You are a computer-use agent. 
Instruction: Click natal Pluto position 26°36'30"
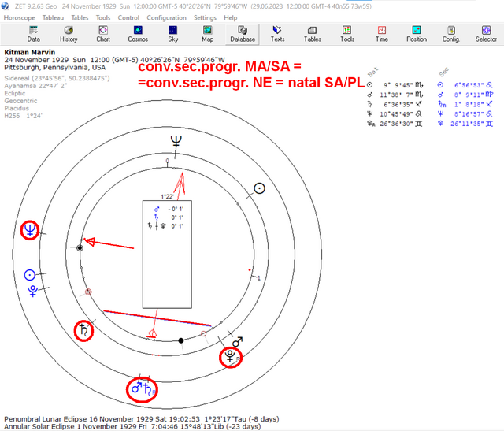pos(395,124)
